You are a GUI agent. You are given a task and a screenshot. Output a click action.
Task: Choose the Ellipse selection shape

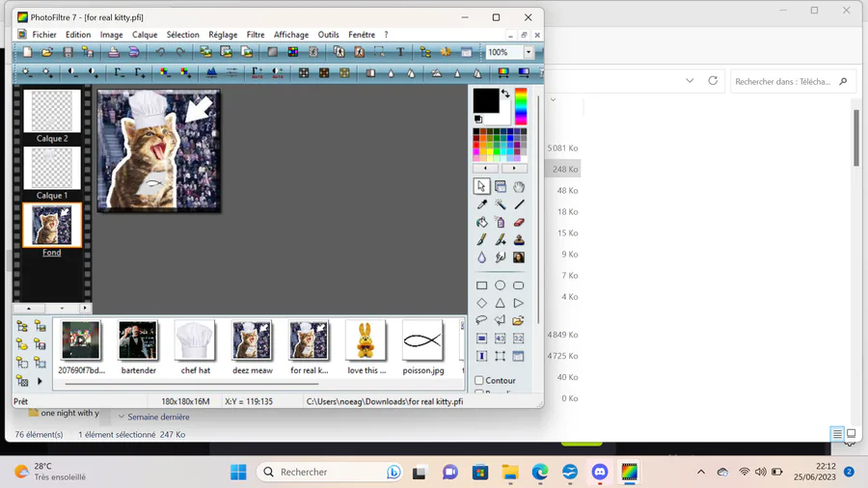500,285
